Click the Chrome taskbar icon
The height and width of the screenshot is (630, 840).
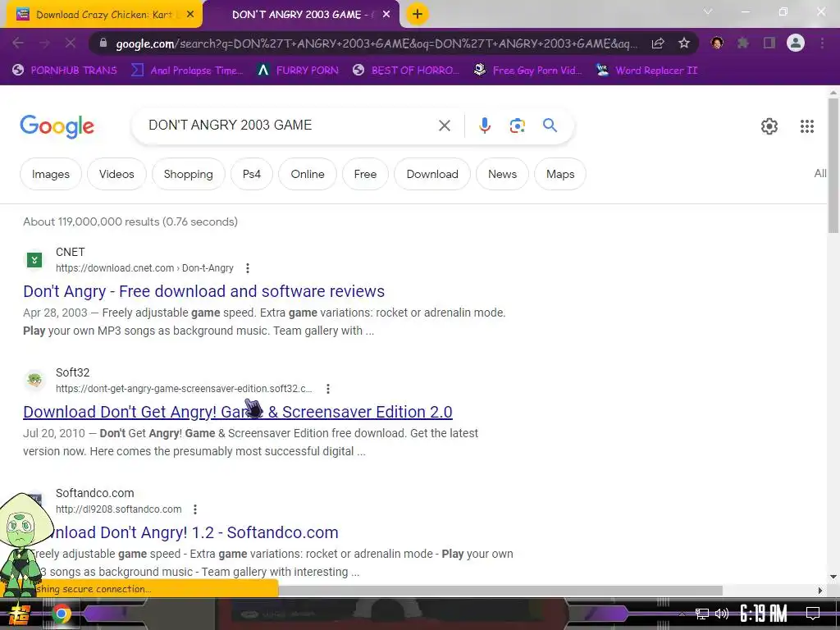point(61,614)
